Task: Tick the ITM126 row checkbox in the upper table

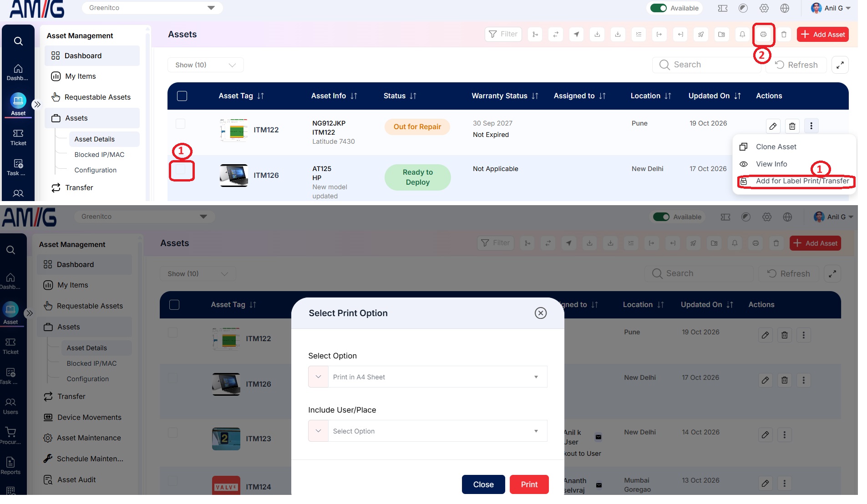Action: point(181,169)
